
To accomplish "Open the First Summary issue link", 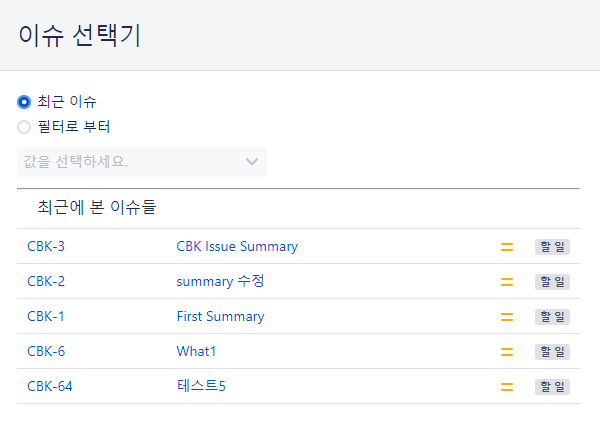I will pyautogui.click(x=220, y=317).
